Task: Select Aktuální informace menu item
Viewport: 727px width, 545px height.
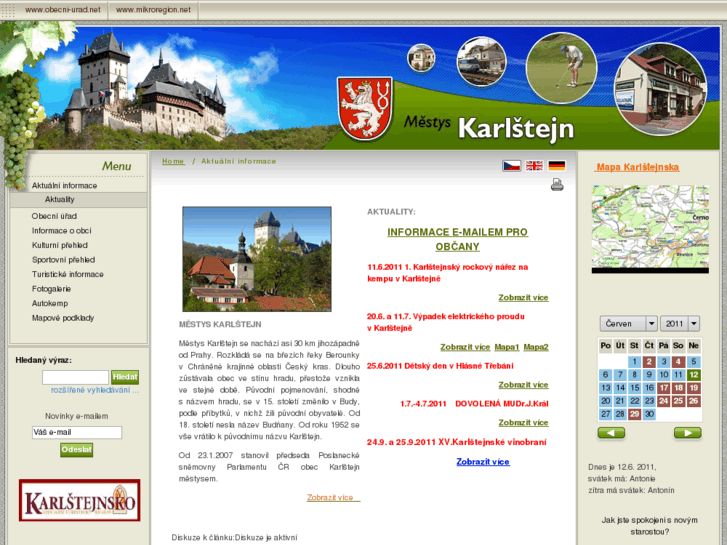Action: pos(64,186)
